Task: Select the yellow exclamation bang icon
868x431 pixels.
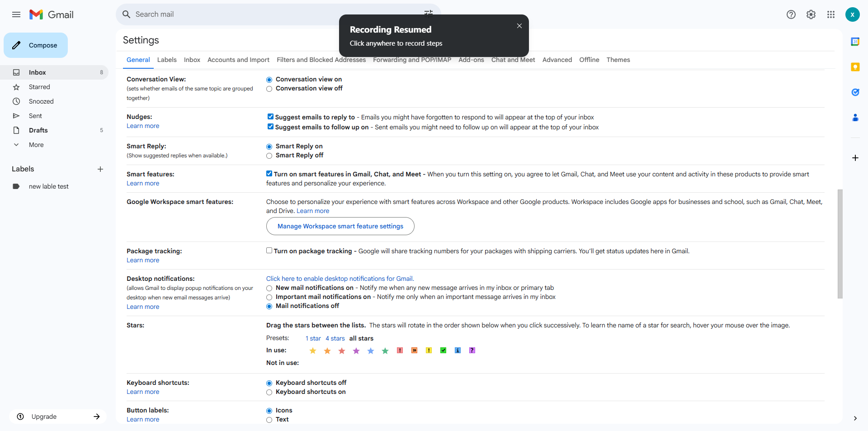Action: coord(429,350)
